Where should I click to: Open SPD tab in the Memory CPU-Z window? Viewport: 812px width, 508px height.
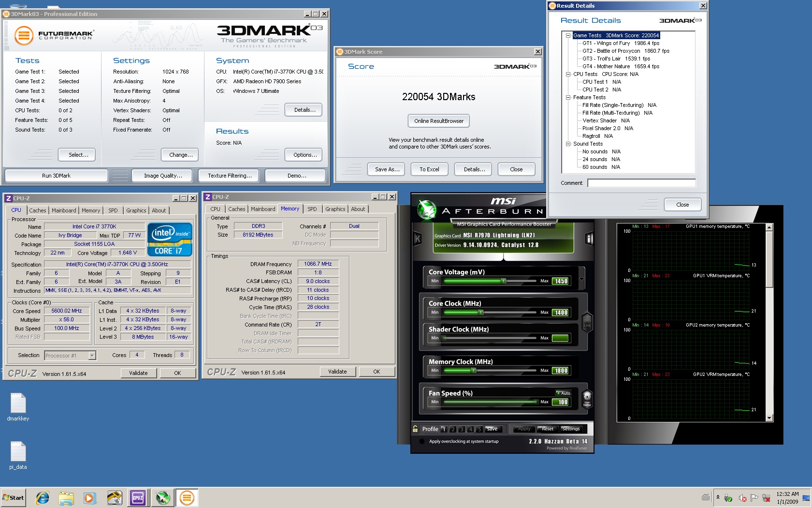click(312, 209)
